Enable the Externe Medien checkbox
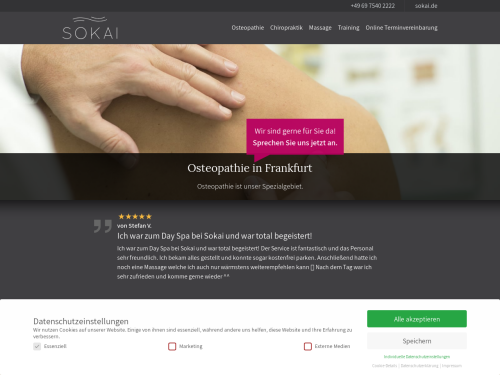The width and height of the screenshot is (500, 375). pyautogui.click(x=308, y=346)
